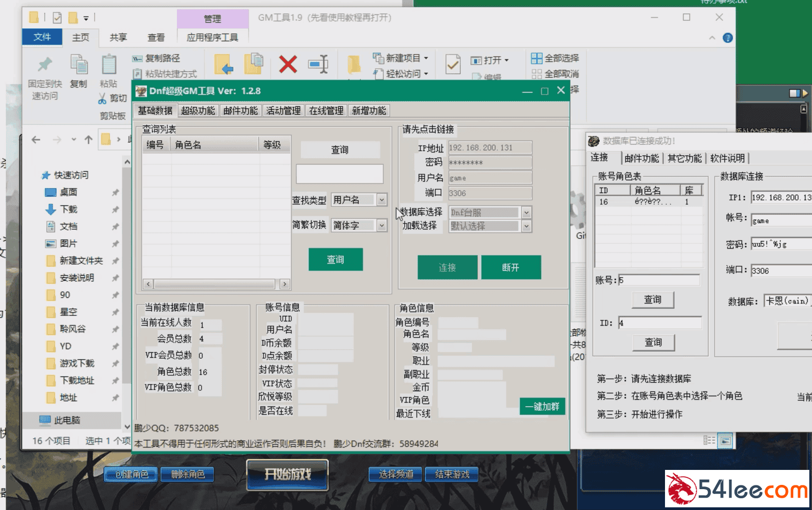Click the 删除角色 game button
Viewport: 812px width, 510px height.
point(188,474)
